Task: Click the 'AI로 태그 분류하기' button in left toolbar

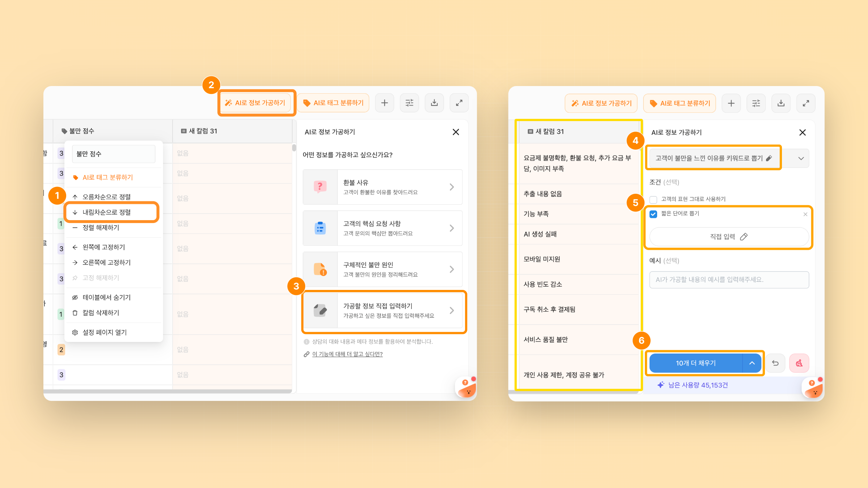Action: [333, 103]
